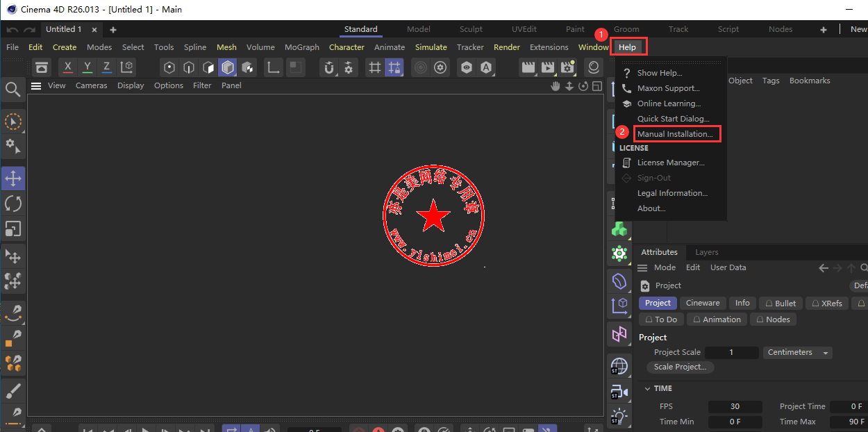Screen dimensions: 868x432
Task: Open License Manager... from menu
Action: 671,163
